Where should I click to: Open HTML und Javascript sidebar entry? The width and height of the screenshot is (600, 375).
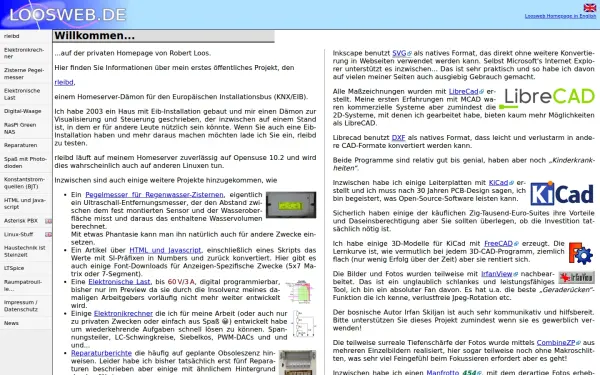click(x=26, y=204)
